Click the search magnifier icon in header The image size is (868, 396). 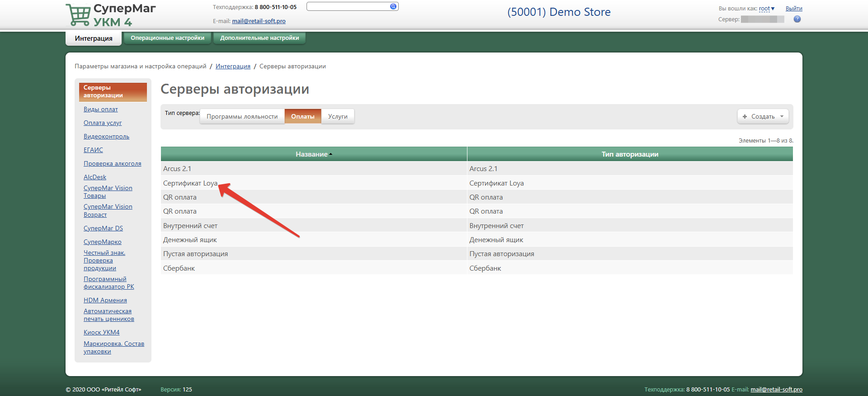[x=393, y=6]
